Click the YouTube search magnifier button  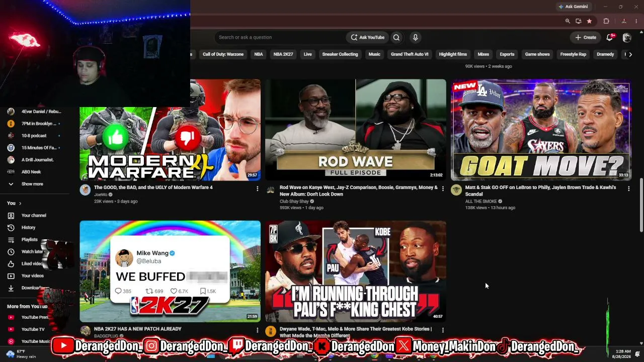click(396, 37)
